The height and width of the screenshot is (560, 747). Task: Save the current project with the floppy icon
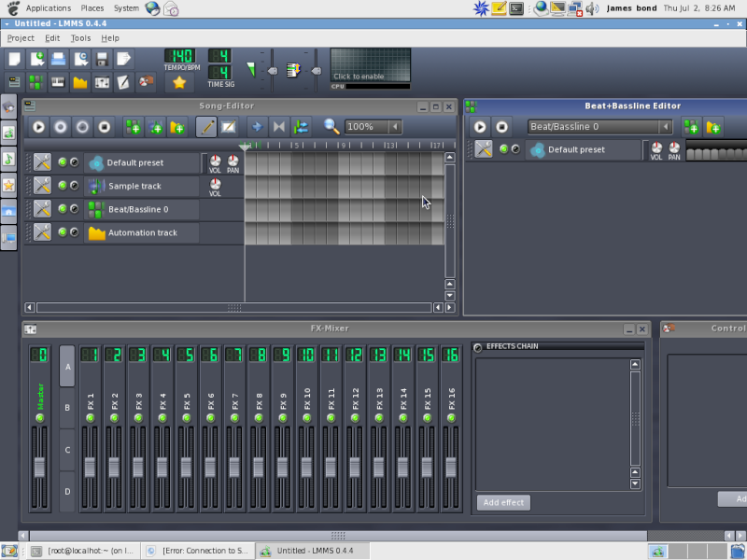(102, 59)
